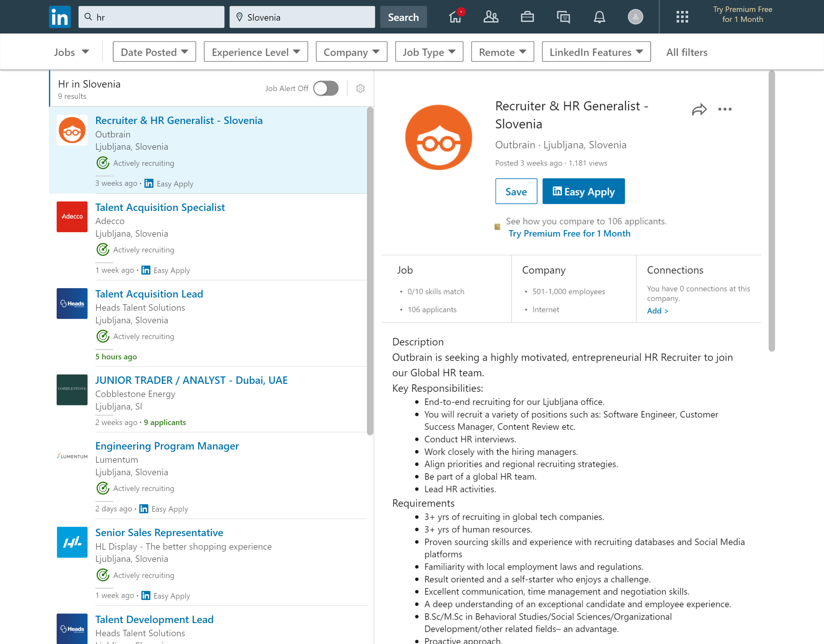Click the location pin icon
The height and width of the screenshot is (644, 824).
pos(239,17)
